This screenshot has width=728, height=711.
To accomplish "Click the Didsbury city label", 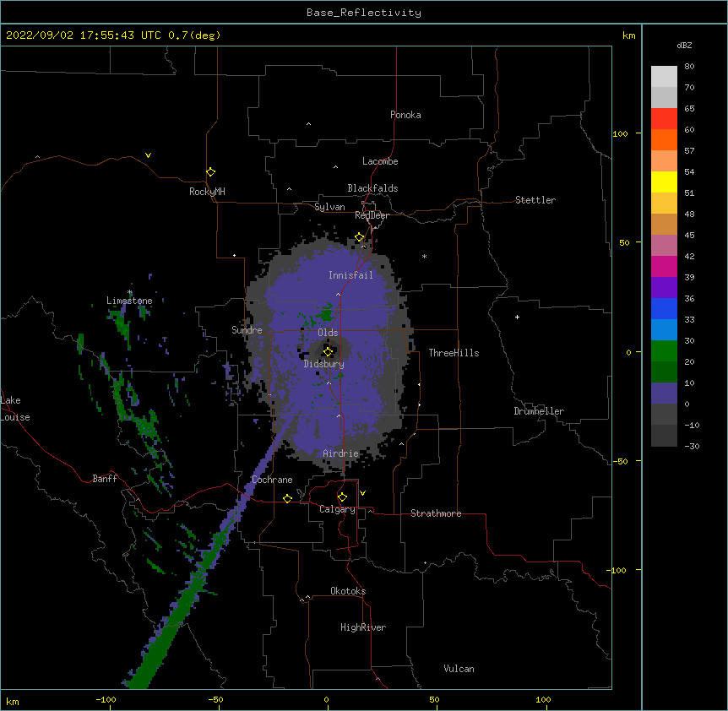I will click(x=324, y=364).
